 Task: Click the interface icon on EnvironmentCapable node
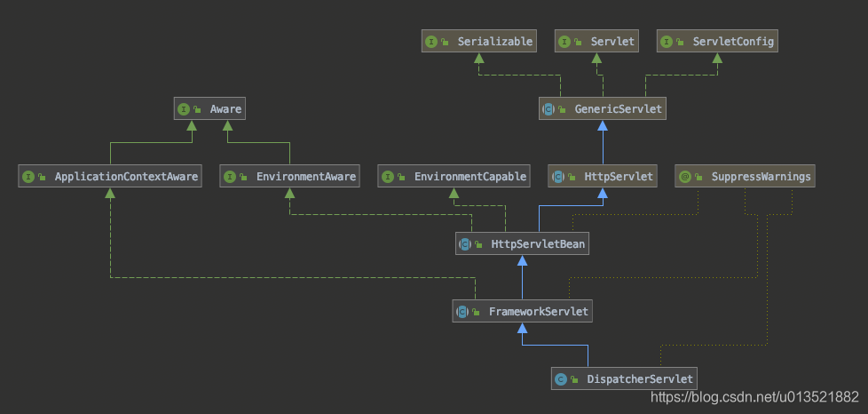388,177
